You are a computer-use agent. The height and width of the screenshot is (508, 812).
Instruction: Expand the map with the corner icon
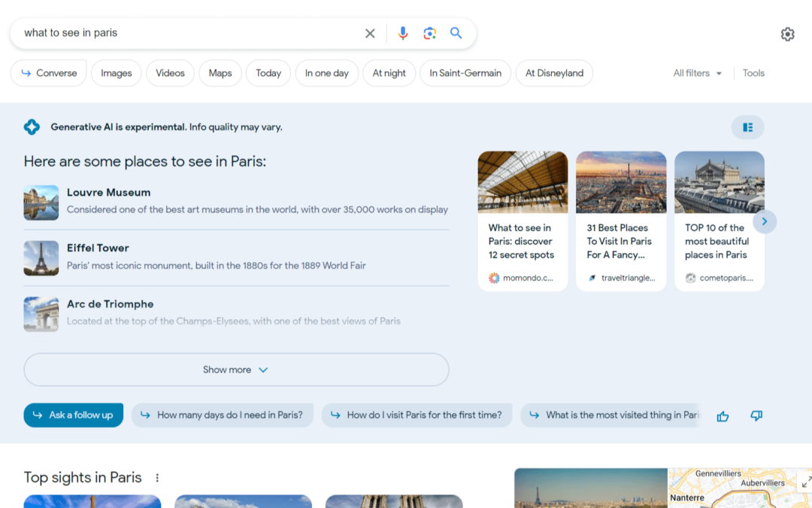point(806,482)
